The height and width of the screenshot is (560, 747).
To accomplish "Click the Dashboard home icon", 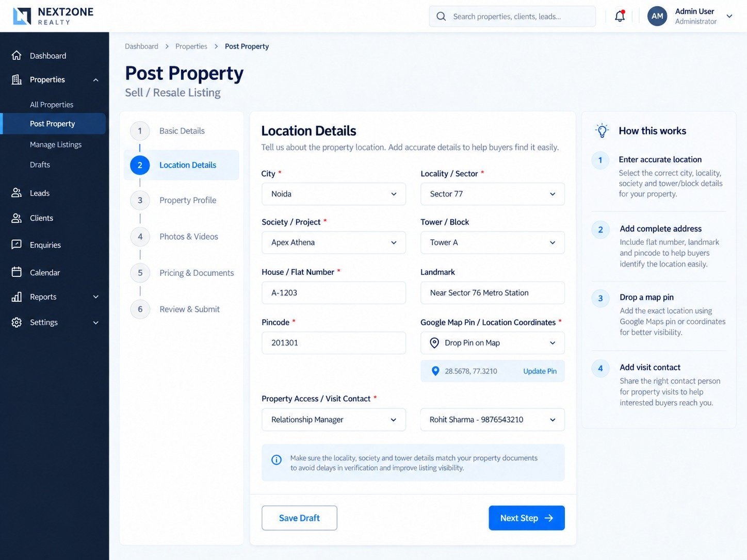I will [x=17, y=55].
